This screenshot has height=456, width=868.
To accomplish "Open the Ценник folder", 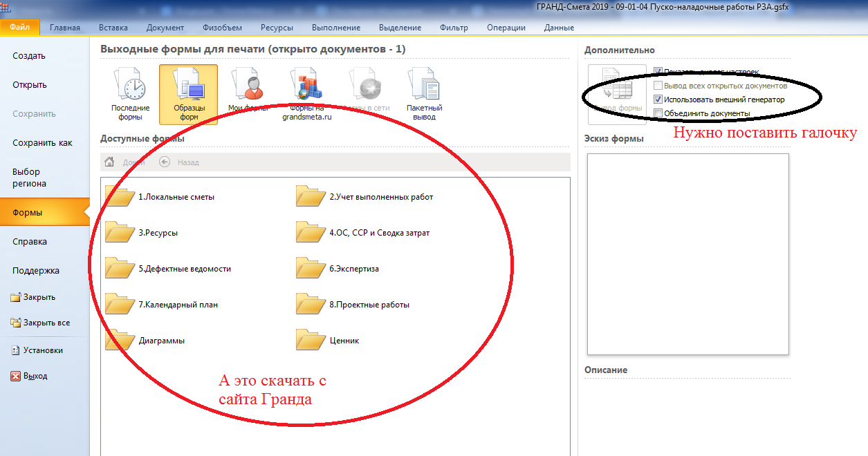I will (328, 340).
